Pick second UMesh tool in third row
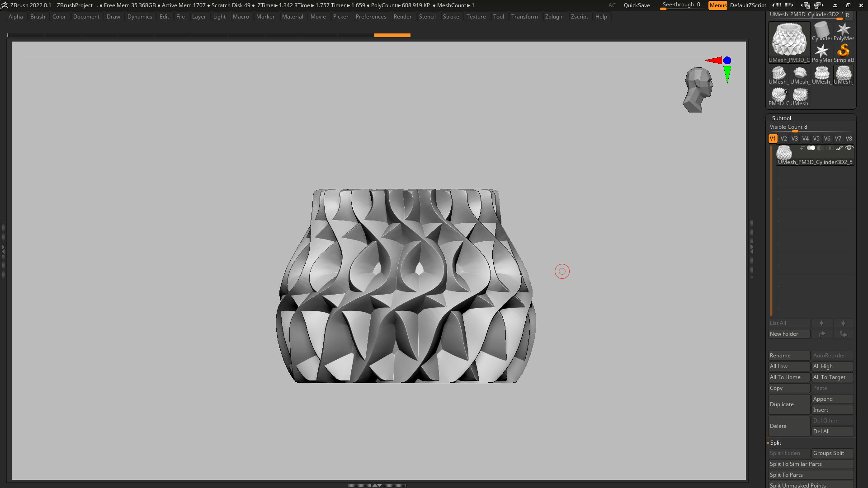Viewport: 868px width, 488px height. pyautogui.click(x=800, y=75)
